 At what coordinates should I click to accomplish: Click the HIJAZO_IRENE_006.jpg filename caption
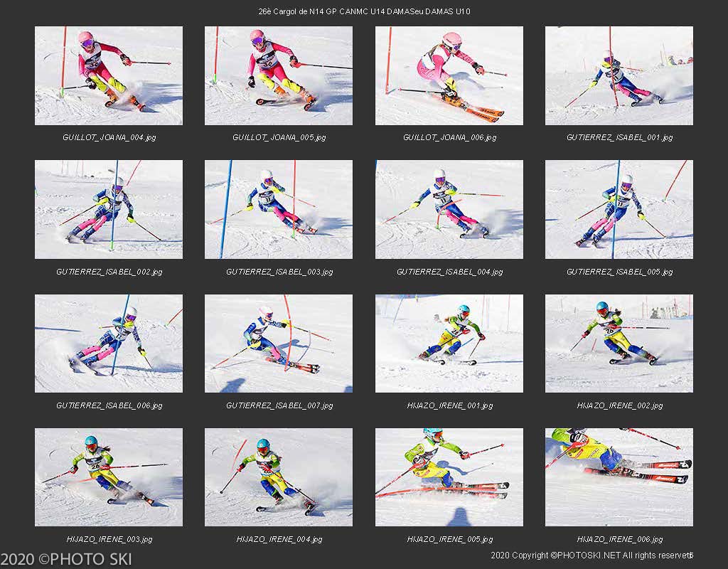pos(619,539)
